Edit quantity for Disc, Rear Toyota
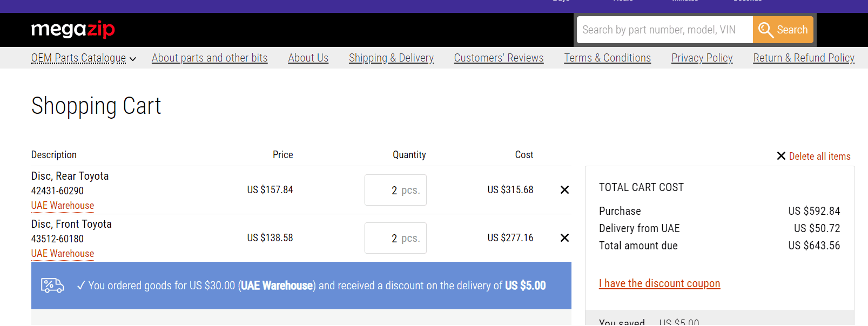Image resolution: width=868 pixels, height=326 pixels. coord(395,190)
